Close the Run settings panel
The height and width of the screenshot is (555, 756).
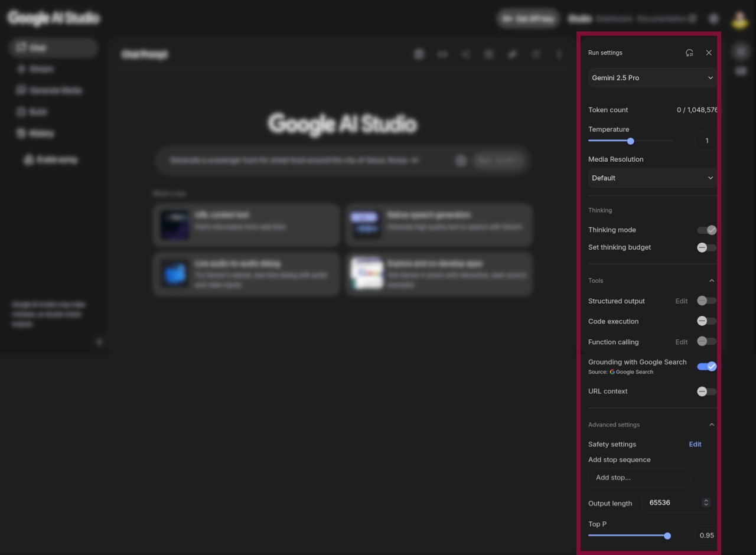[x=709, y=53]
